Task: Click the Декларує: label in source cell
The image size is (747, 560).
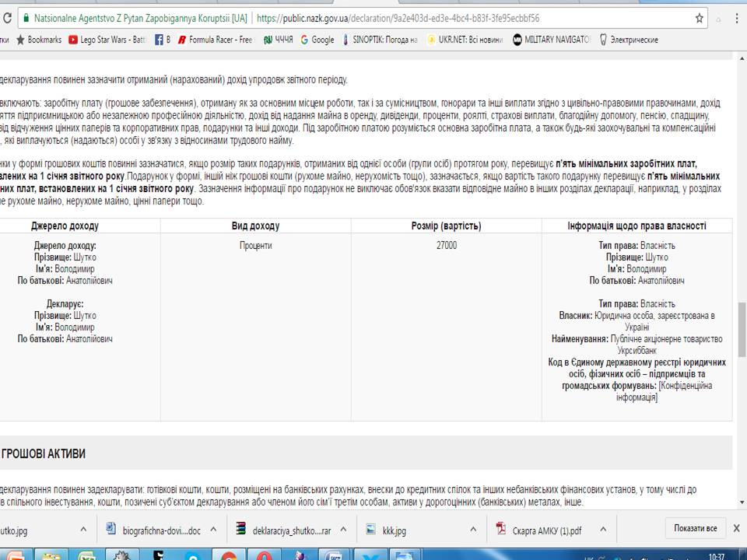Action: click(65, 304)
